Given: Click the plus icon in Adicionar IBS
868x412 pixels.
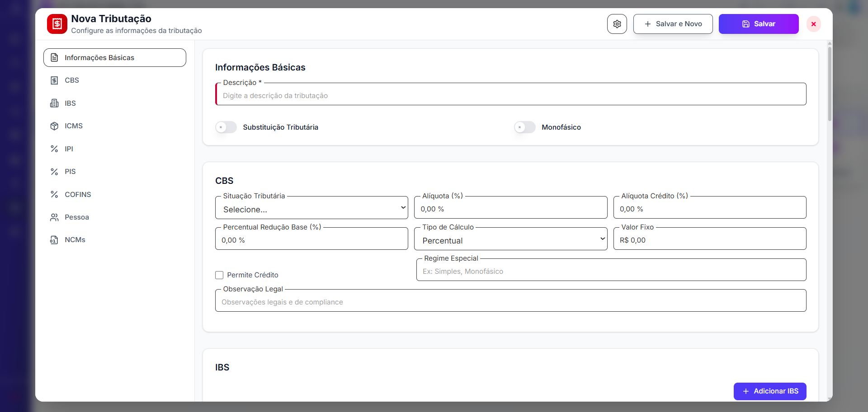Looking at the screenshot, I should click(x=746, y=391).
